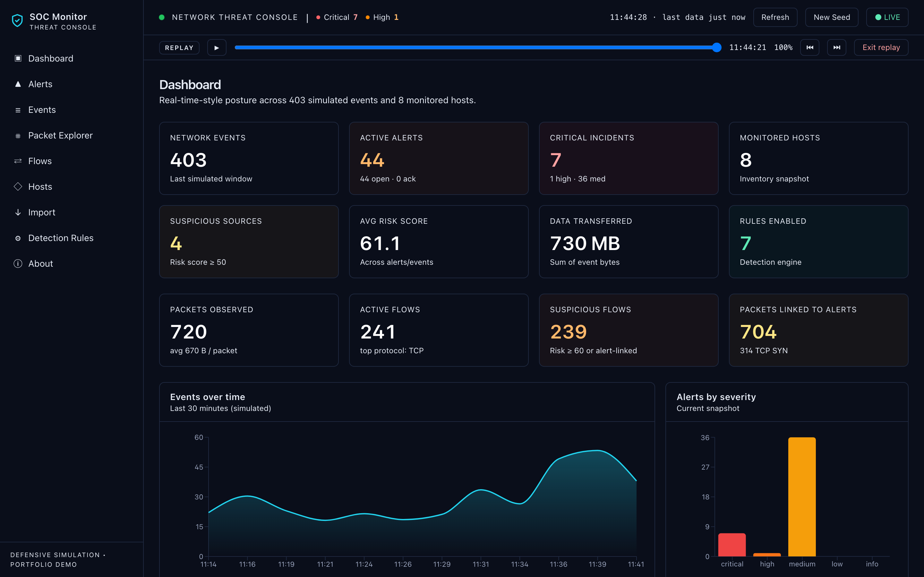
Task: Start replay with the play button
Action: (217, 48)
